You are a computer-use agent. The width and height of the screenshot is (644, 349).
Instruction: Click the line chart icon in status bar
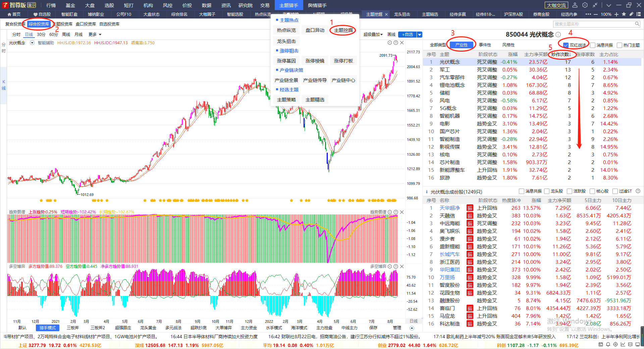[x=623, y=344]
